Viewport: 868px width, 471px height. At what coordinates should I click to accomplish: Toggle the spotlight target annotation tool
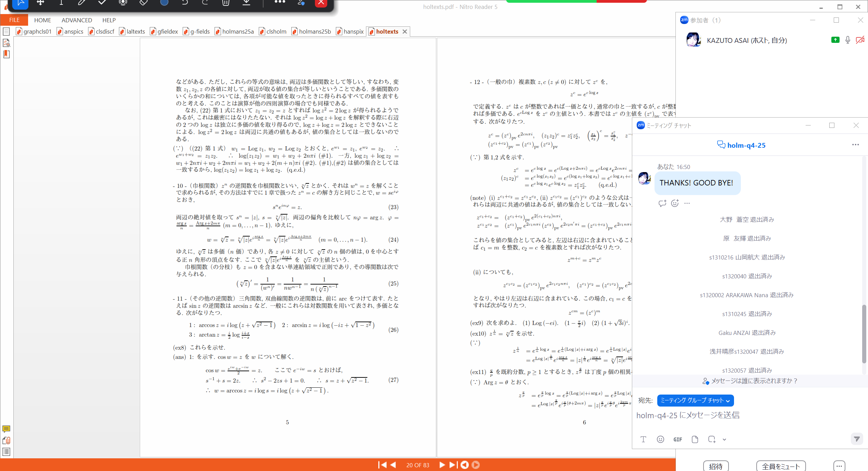pos(123,3)
